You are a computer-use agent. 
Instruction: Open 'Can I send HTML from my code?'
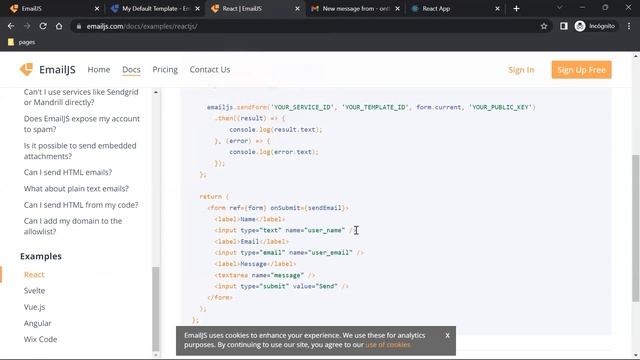tap(81, 205)
